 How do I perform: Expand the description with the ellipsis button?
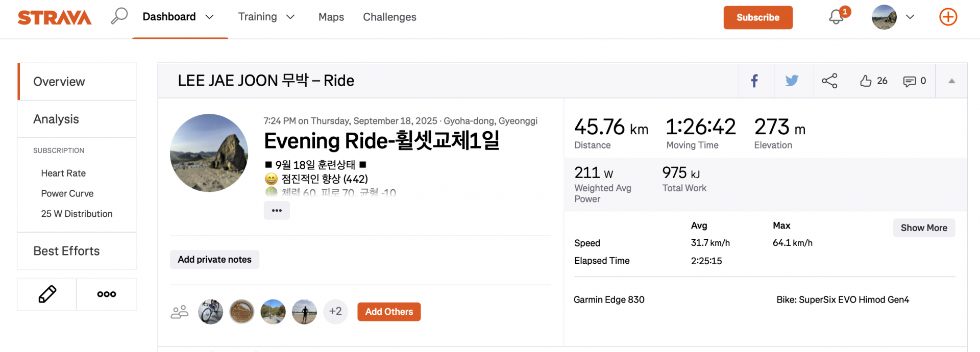(x=277, y=210)
